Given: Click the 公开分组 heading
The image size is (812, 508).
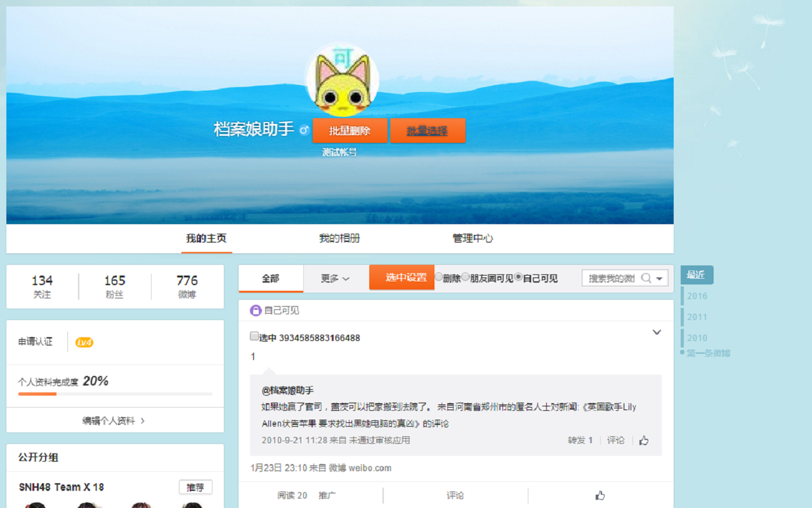Looking at the screenshot, I should coord(38,457).
